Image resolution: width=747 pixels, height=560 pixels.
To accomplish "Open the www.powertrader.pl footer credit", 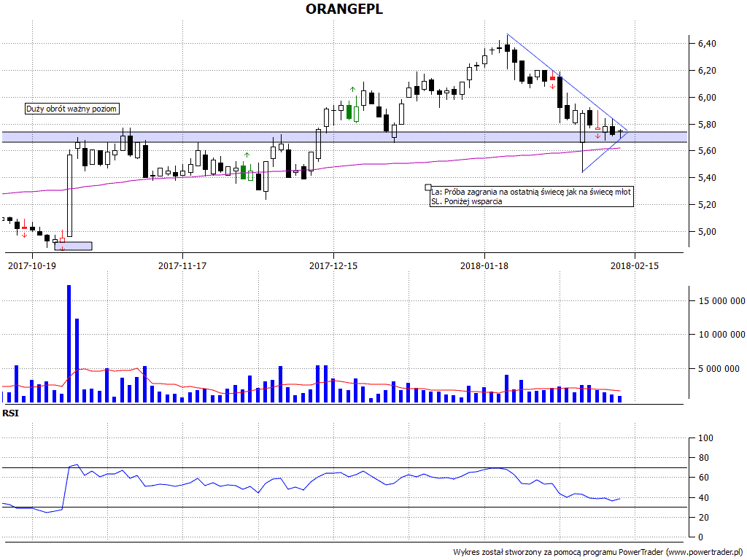I will pyautogui.click(x=705, y=552).
